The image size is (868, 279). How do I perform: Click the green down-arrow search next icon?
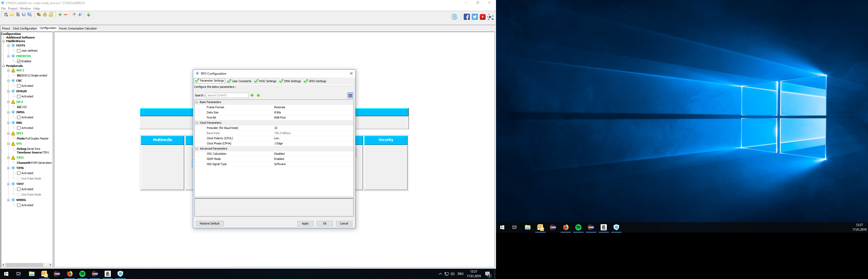[252, 95]
